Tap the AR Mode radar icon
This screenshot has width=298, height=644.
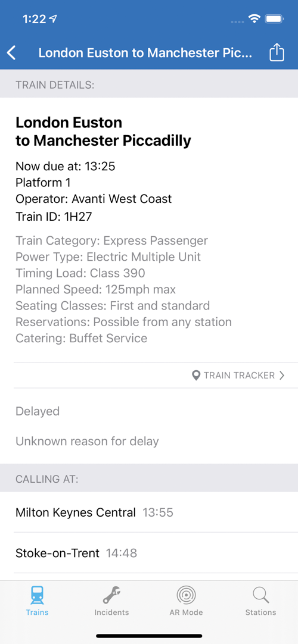(186, 595)
